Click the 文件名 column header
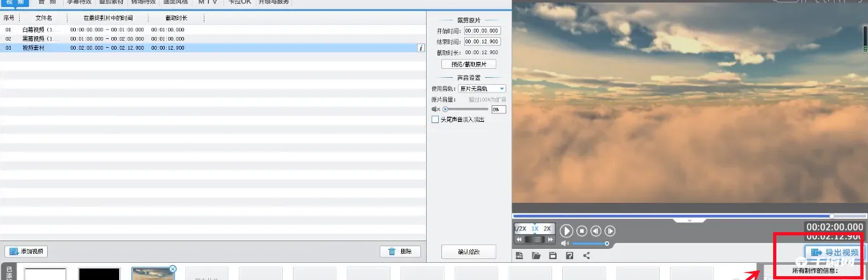 click(x=44, y=18)
